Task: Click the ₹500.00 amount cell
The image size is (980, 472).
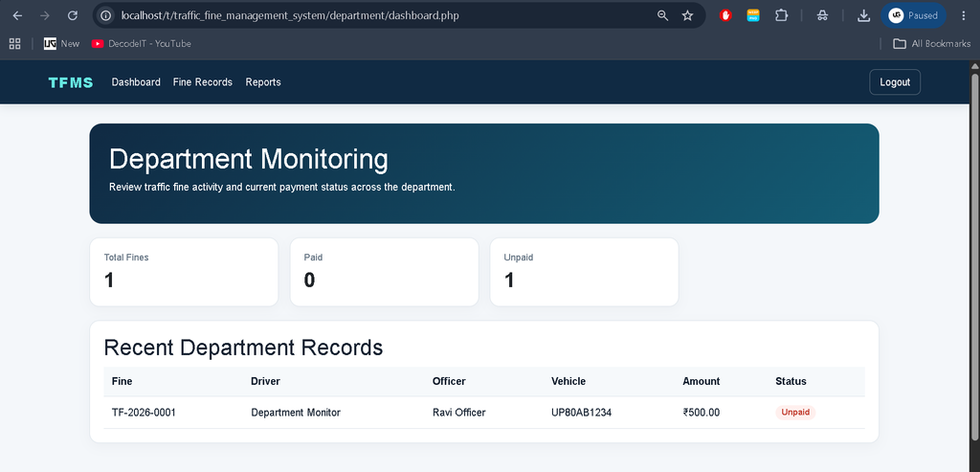Action: [702, 413]
